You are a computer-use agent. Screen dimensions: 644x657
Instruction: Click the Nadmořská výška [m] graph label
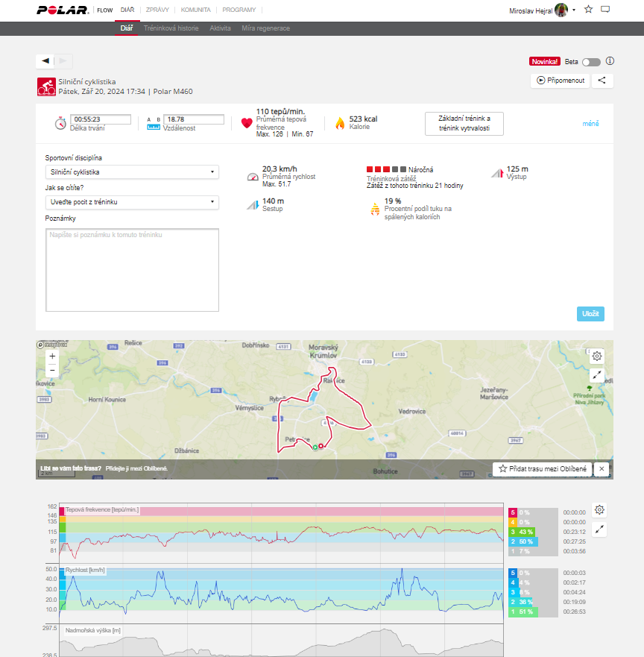pyautogui.click(x=93, y=631)
